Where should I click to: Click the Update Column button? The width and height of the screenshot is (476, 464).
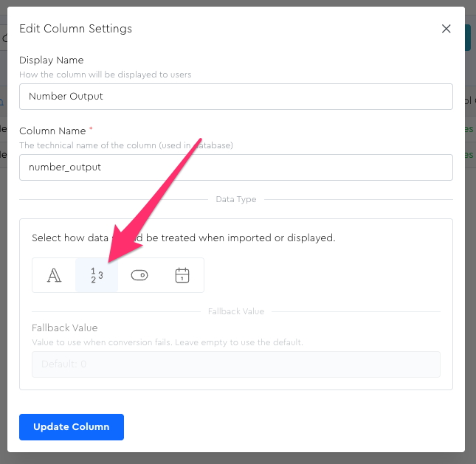click(72, 426)
